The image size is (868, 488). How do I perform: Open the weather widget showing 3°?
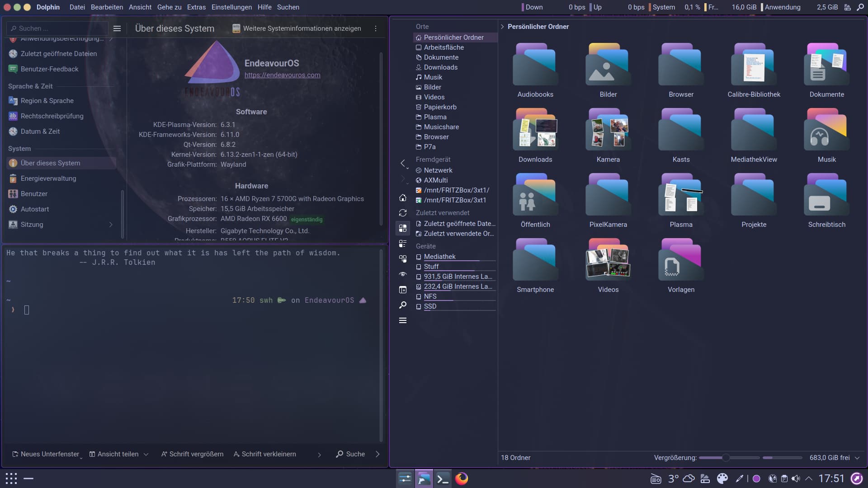681,479
